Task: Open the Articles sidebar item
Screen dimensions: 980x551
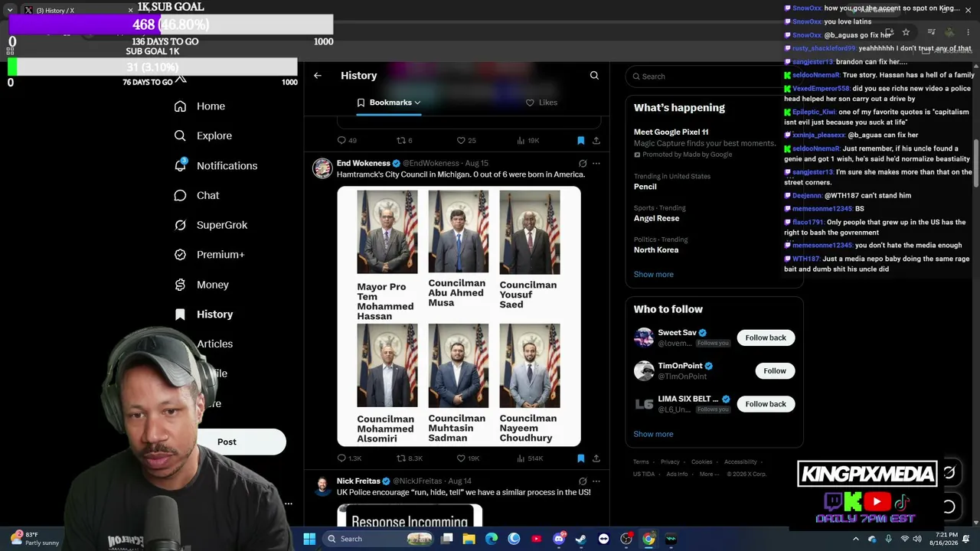Action: tap(215, 344)
